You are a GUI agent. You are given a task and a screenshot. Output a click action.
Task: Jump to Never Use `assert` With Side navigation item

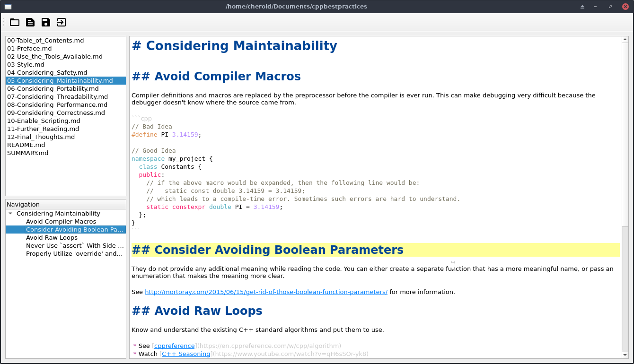tap(75, 246)
